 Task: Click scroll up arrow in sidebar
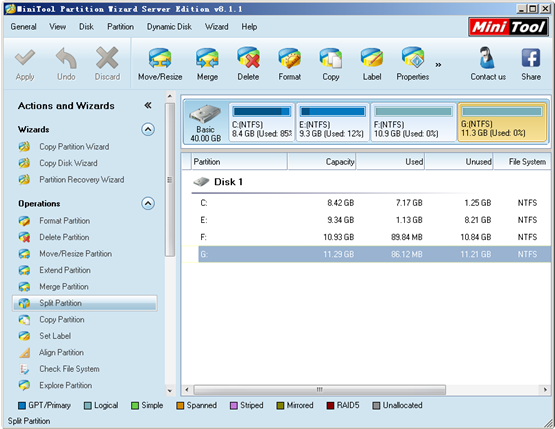click(170, 96)
